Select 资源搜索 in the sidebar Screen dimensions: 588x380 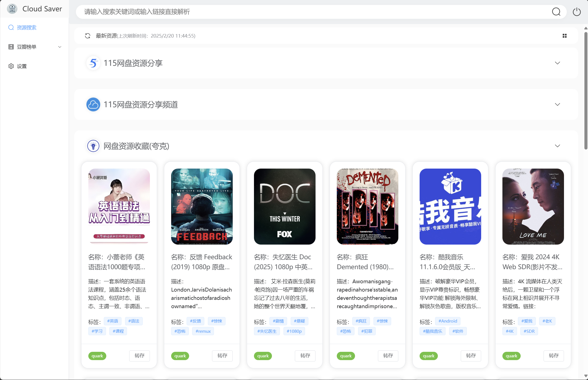point(27,27)
